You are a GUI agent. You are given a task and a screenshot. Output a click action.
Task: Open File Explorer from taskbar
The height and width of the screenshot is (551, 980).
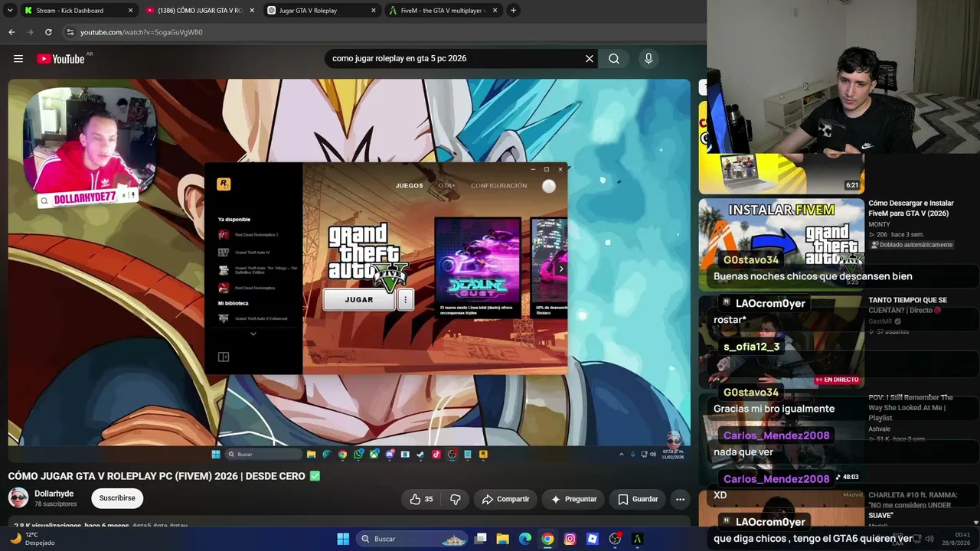coord(503,539)
